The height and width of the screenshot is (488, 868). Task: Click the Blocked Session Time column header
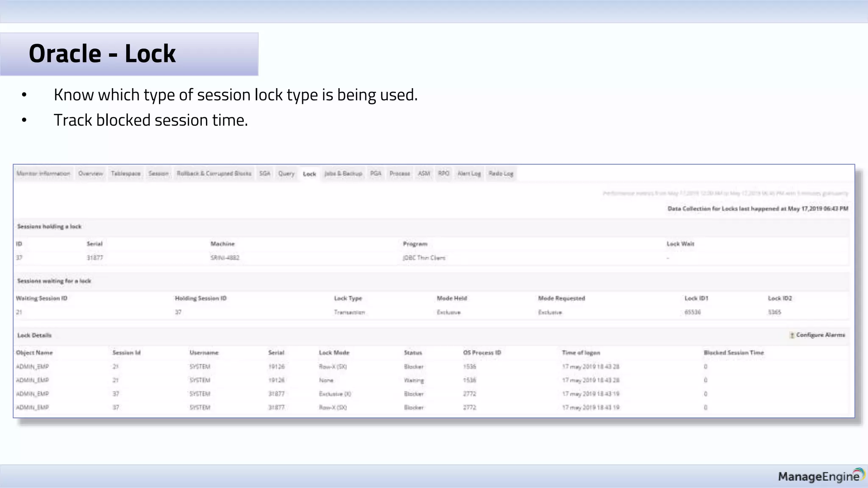click(x=733, y=353)
